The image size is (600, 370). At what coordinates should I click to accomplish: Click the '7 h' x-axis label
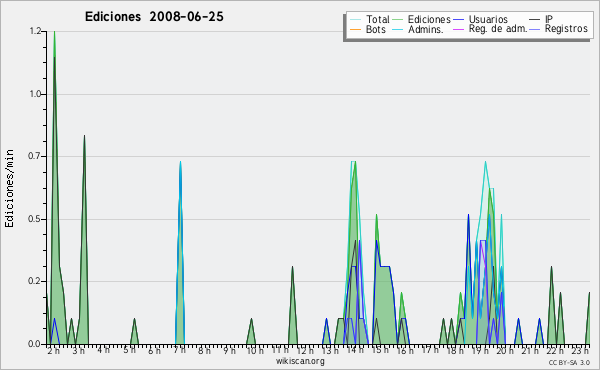179,350
